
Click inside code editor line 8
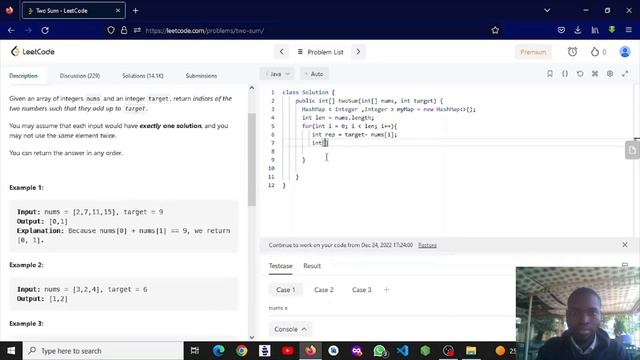(x=449, y=151)
